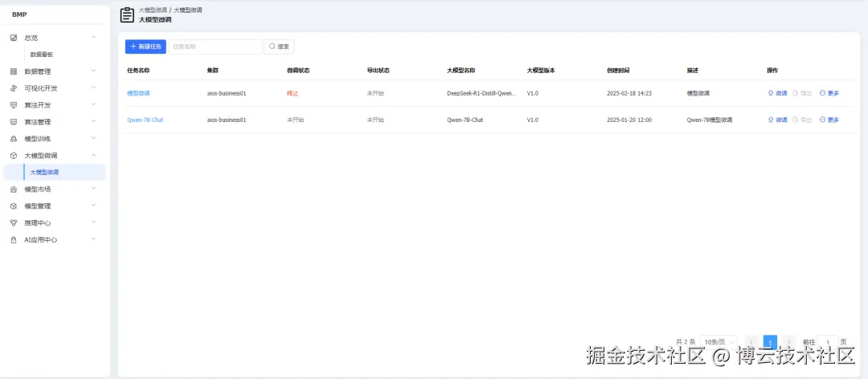Expand the 模型管理 menu chevron
The width and height of the screenshot is (868, 379).
coord(93,206)
